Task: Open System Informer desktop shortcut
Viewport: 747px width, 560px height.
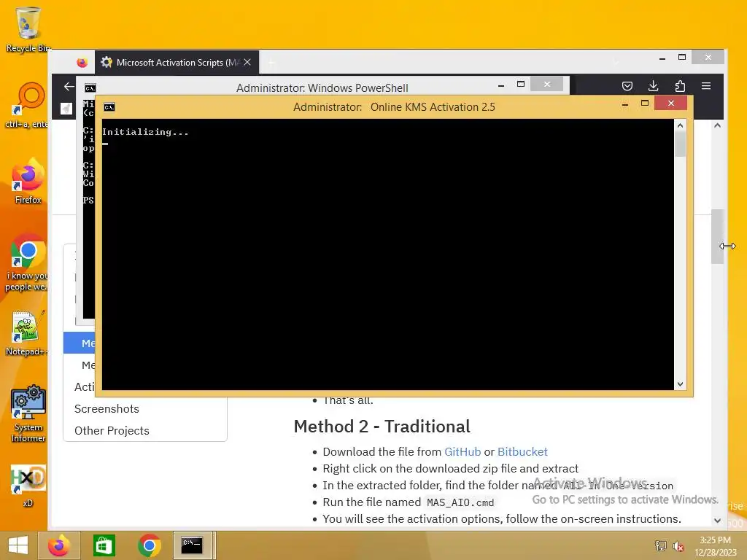Action: pyautogui.click(x=28, y=413)
